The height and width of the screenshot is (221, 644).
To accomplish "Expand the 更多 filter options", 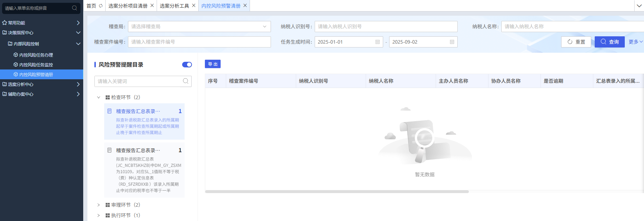I will (635, 42).
